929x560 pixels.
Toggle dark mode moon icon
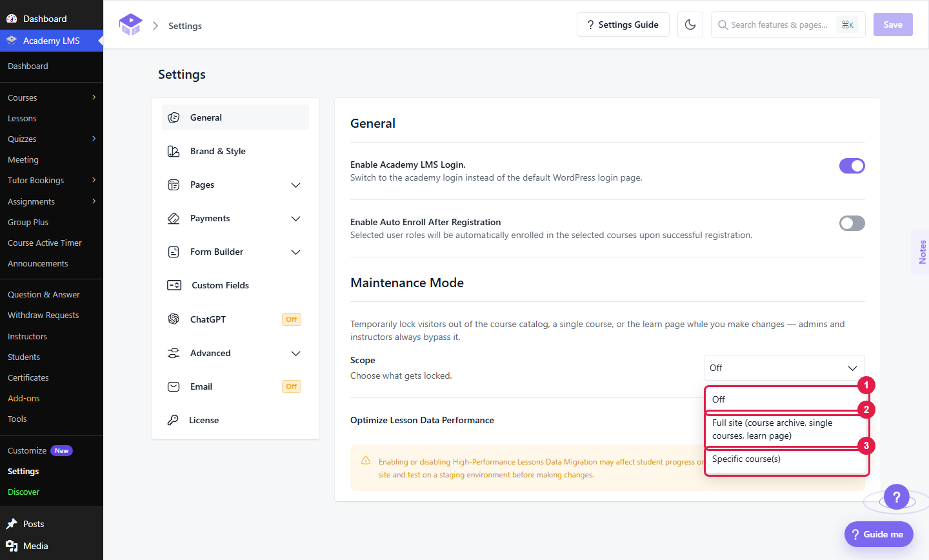click(690, 25)
